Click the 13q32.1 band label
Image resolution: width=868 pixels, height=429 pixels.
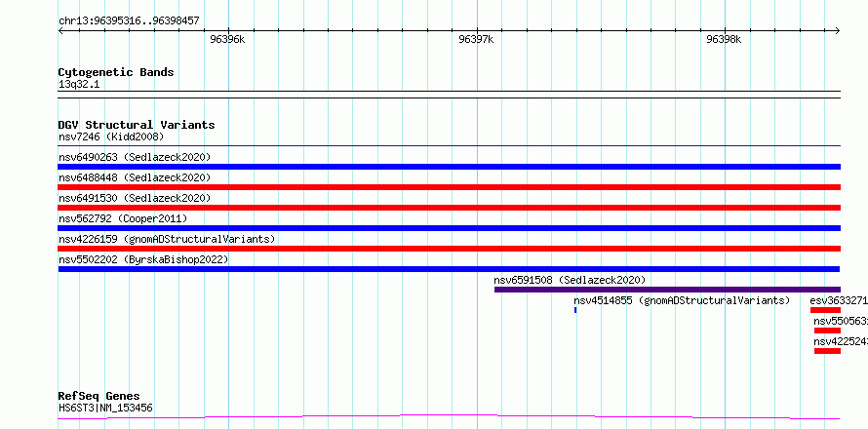[x=79, y=85]
